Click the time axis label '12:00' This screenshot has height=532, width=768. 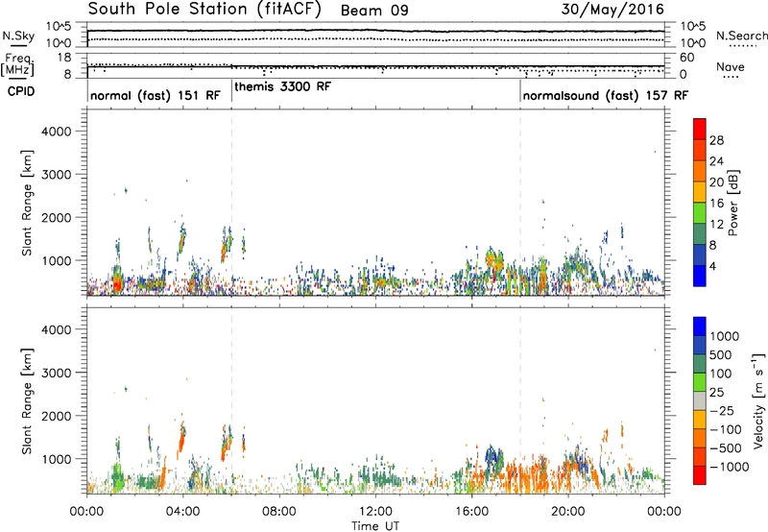pyautogui.click(x=375, y=512)
